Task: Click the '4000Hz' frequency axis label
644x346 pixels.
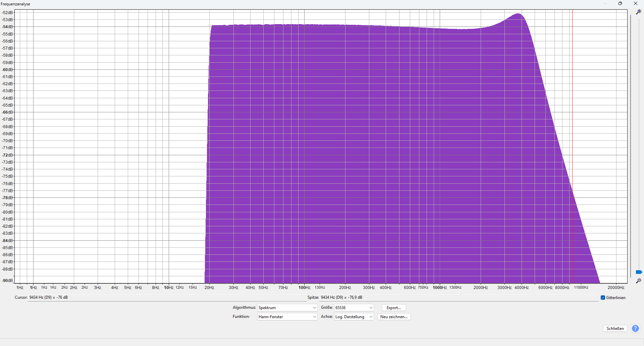Action: 522,288
